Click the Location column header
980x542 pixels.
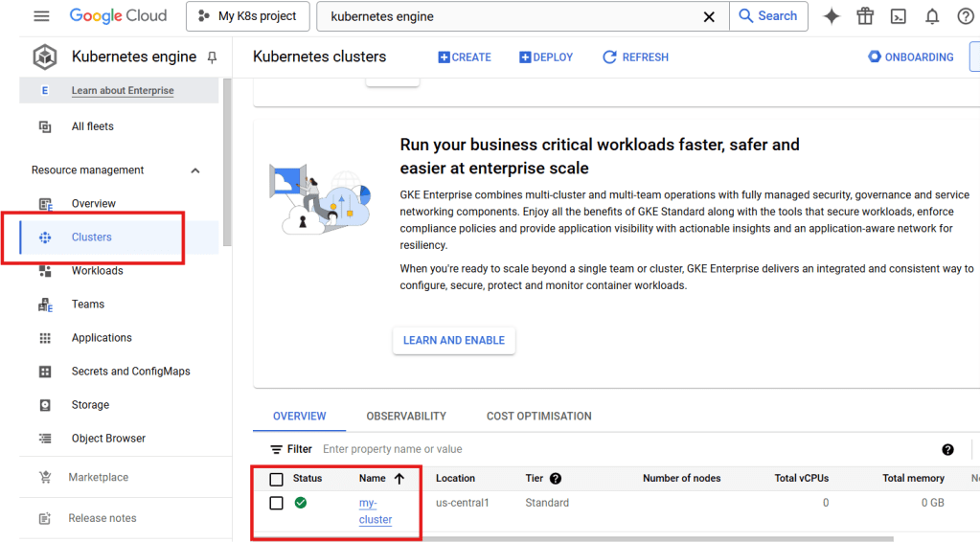pos(455,478)
